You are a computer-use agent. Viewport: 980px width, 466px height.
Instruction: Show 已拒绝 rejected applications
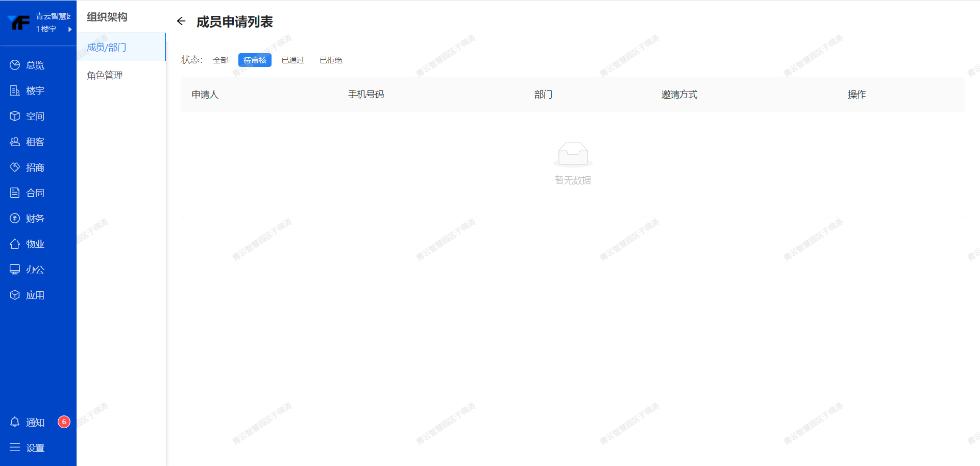click(331, 60)
